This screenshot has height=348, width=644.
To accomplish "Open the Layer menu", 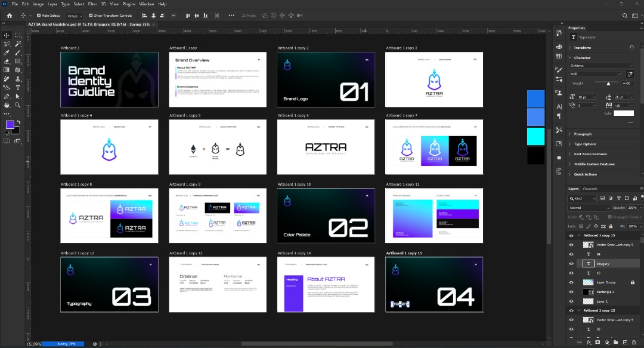I will point(52,4).
